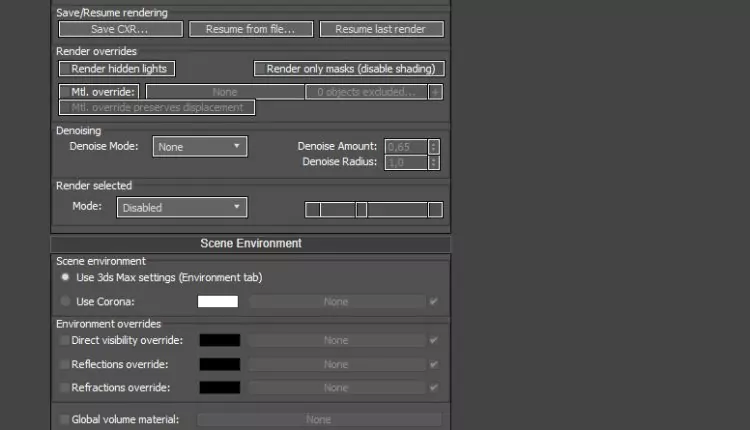
Task: Click the Save CXR button
Action: [120, 29]
